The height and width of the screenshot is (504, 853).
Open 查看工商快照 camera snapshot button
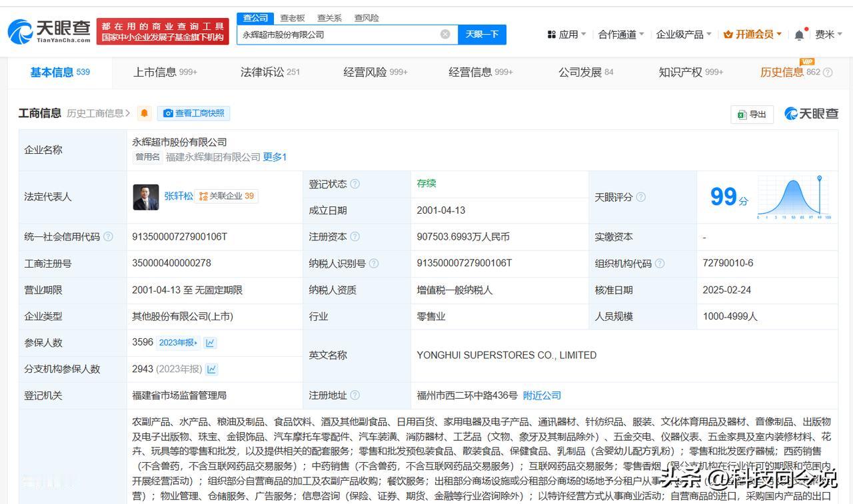point(194,113)
